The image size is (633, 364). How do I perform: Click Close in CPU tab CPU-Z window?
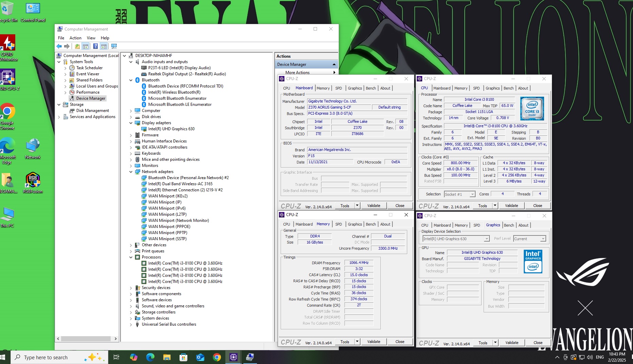(x=538, y=206)
